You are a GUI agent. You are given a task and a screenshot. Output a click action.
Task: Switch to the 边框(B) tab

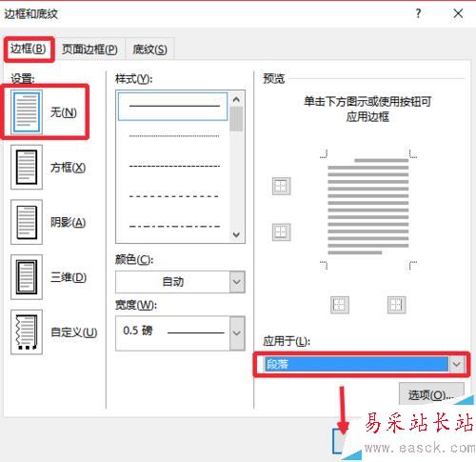29,49
